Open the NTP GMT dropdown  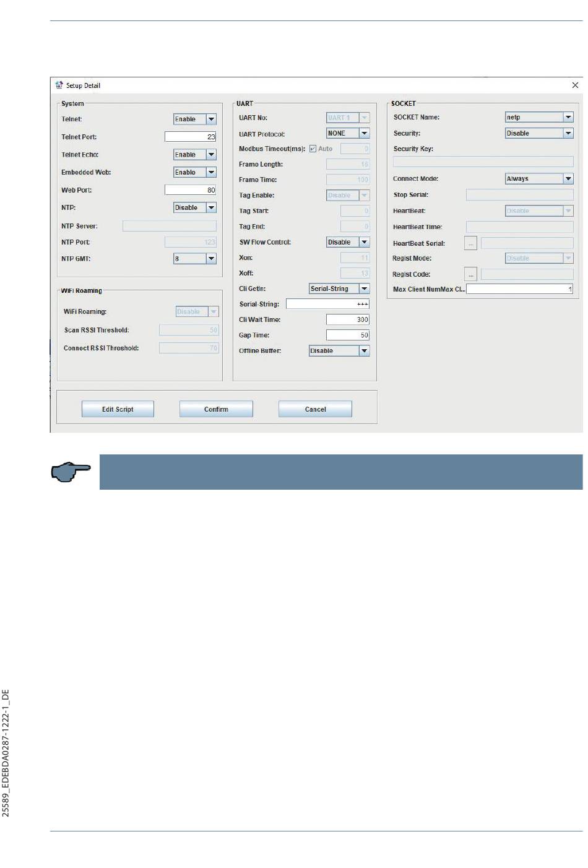(195, 258)
